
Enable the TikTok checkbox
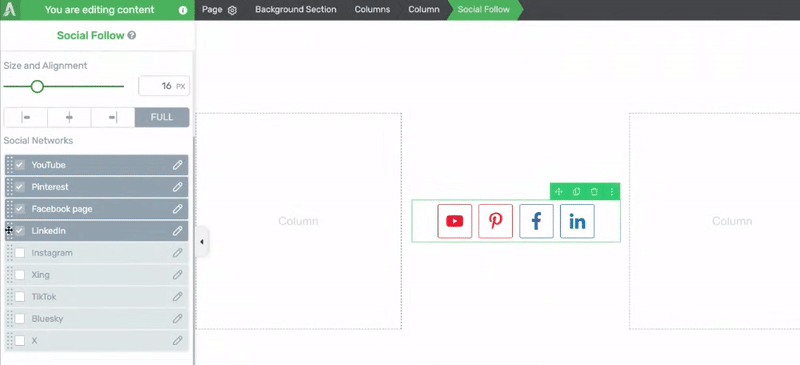point(20,297)
